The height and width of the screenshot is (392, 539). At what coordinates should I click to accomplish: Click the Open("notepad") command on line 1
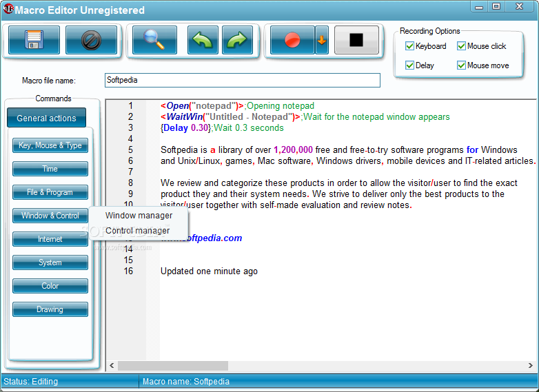tap(202, 106)
